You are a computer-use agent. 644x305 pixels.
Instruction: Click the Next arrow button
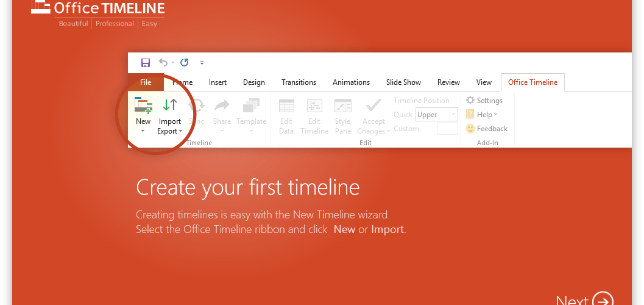click(603, 300)
